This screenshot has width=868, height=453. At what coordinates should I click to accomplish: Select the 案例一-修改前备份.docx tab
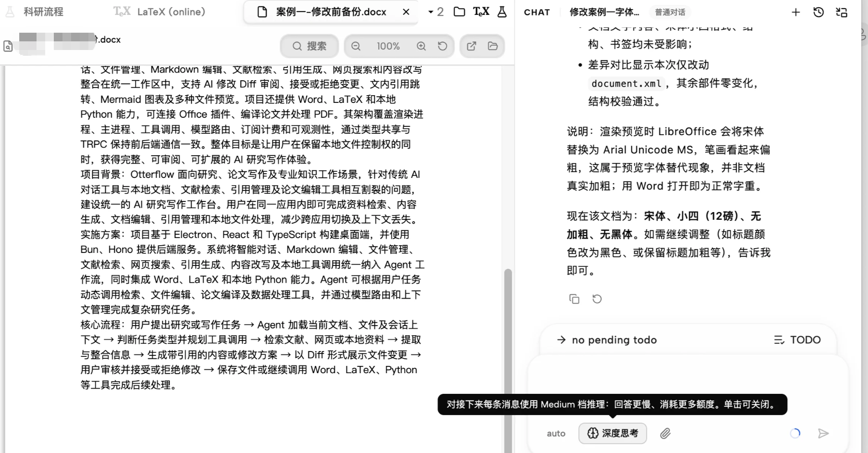331,12
